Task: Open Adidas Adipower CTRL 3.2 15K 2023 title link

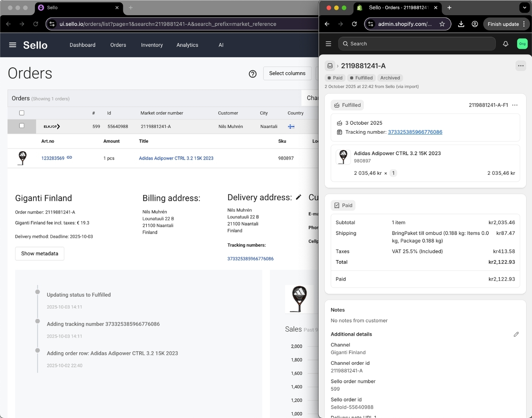Action: coord(176,158)
